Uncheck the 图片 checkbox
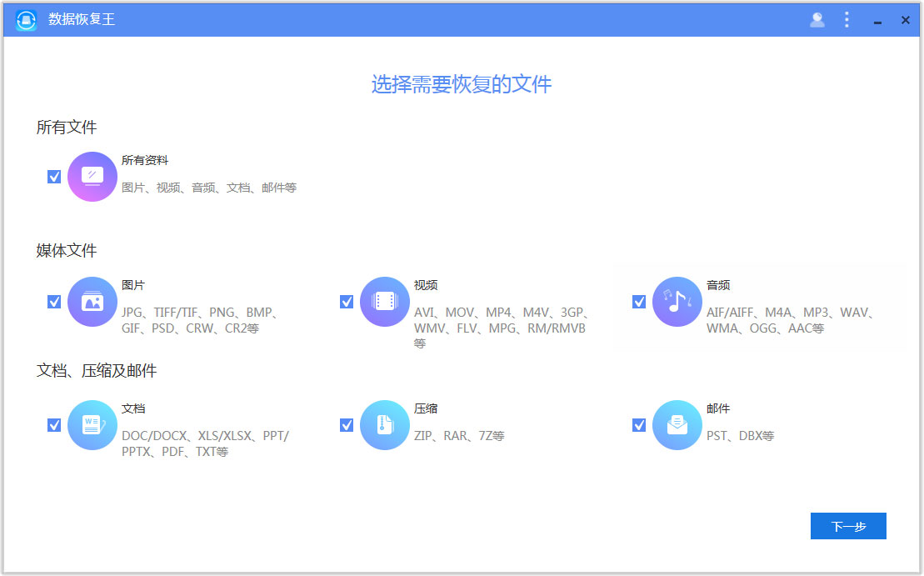 click(x=54, y=301)
